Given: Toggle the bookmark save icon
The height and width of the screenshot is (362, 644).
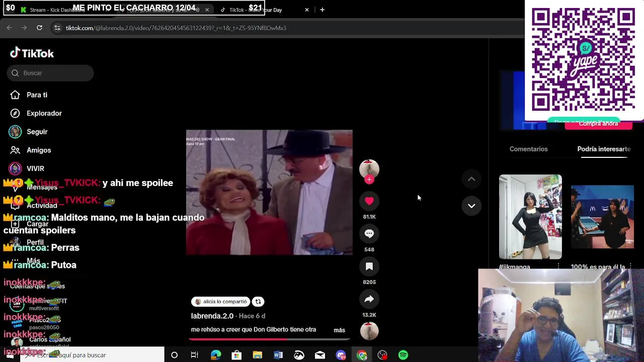Looking at the screenshot, I should click(x=369, y=266).
